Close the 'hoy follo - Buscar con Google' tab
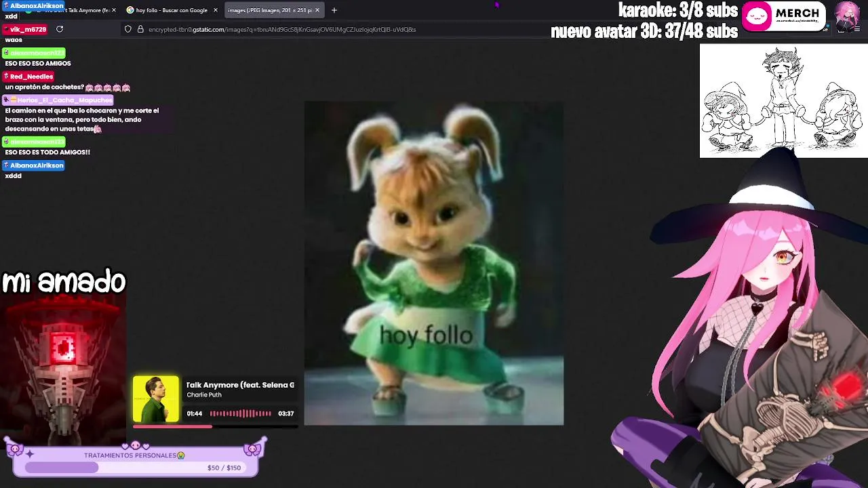868x488 pixels. 216,10
